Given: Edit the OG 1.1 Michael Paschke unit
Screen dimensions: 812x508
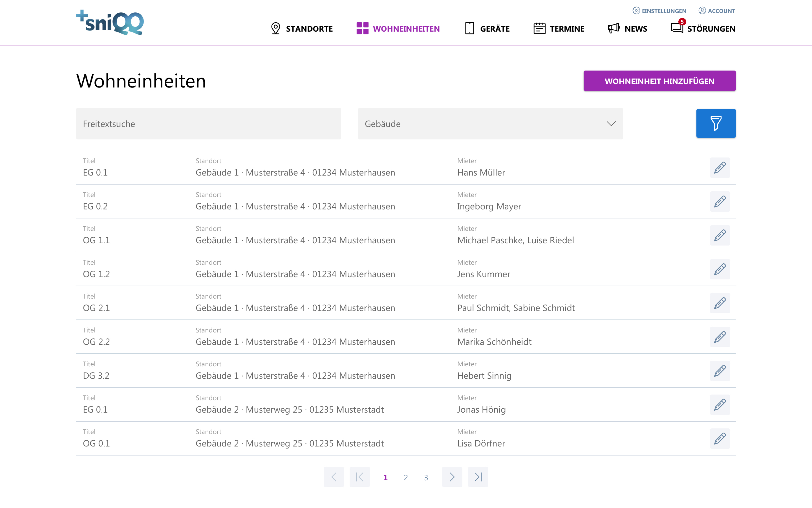Looking at the screenshot, I should point(720,235).
